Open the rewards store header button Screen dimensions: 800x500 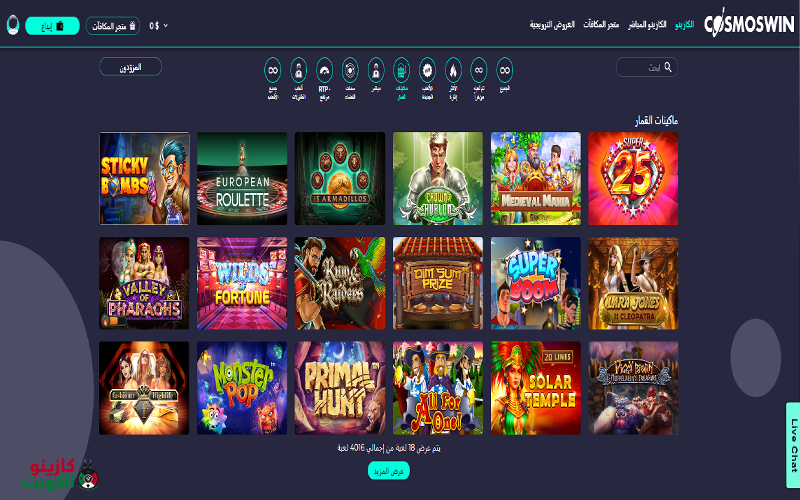pos(113,26)
